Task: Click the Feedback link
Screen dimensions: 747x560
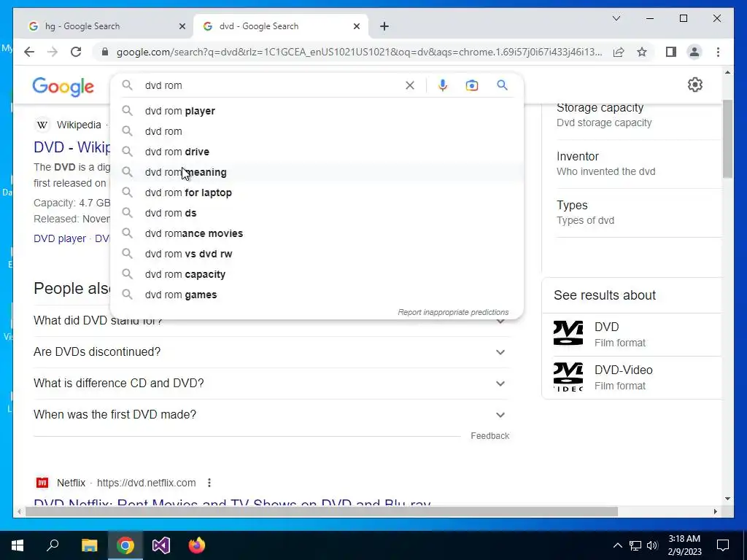Action: 489,436
